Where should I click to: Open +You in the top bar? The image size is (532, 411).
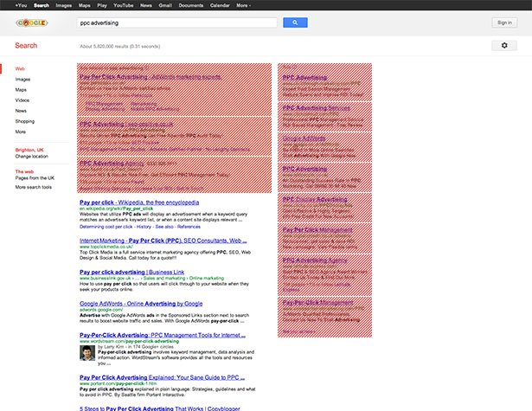[21, 5]
